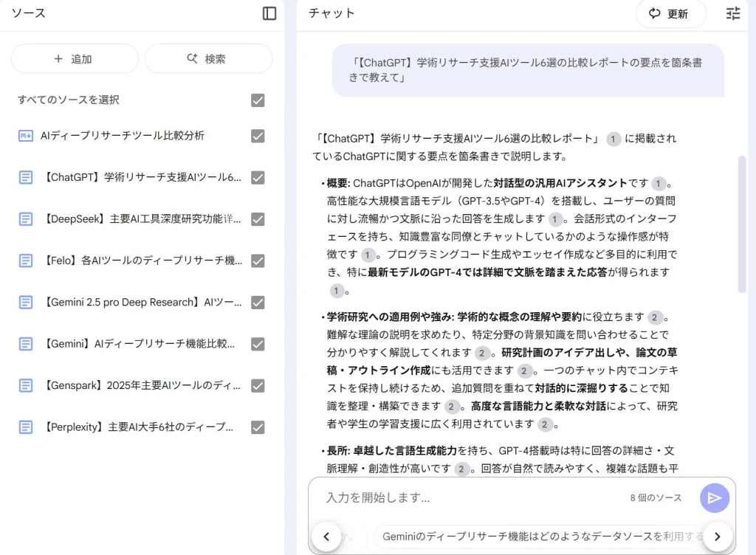The width and height of the screenshot is (756, 555).
Task: Open the source title 【Felo】各AIツールのディープリサーチ機...
Action: click(143, 261)
